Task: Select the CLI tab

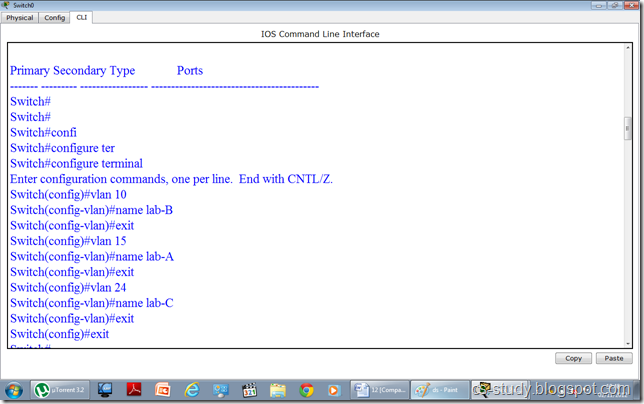Action: [81, 17]
